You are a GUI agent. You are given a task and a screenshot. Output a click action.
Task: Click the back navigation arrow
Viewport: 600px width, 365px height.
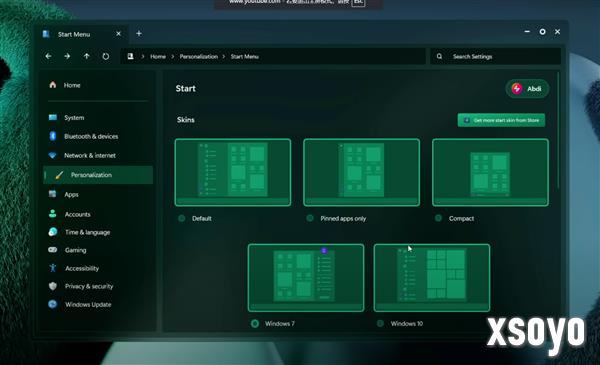tap(48, 56)
